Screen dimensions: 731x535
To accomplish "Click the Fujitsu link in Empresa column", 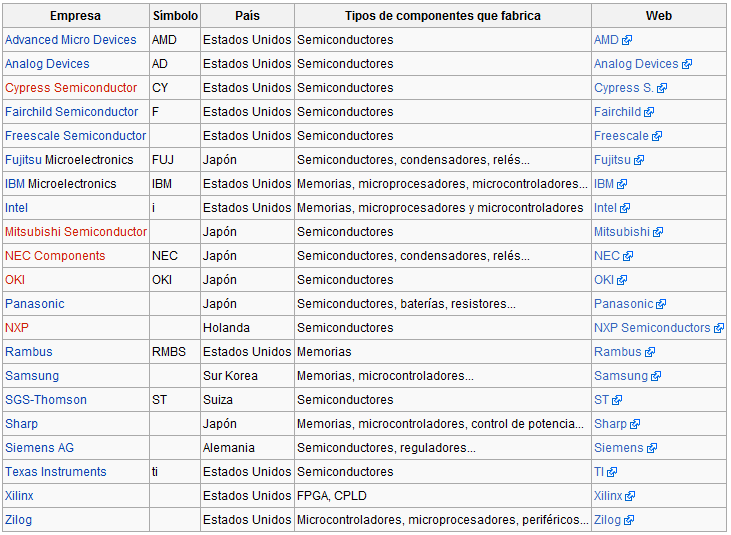I will [23, 160].
